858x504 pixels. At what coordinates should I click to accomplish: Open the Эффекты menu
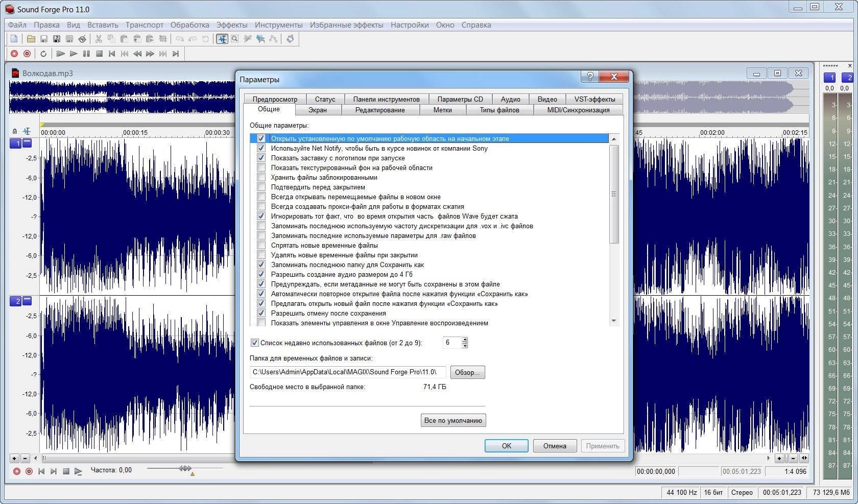(x=232, y=25)
